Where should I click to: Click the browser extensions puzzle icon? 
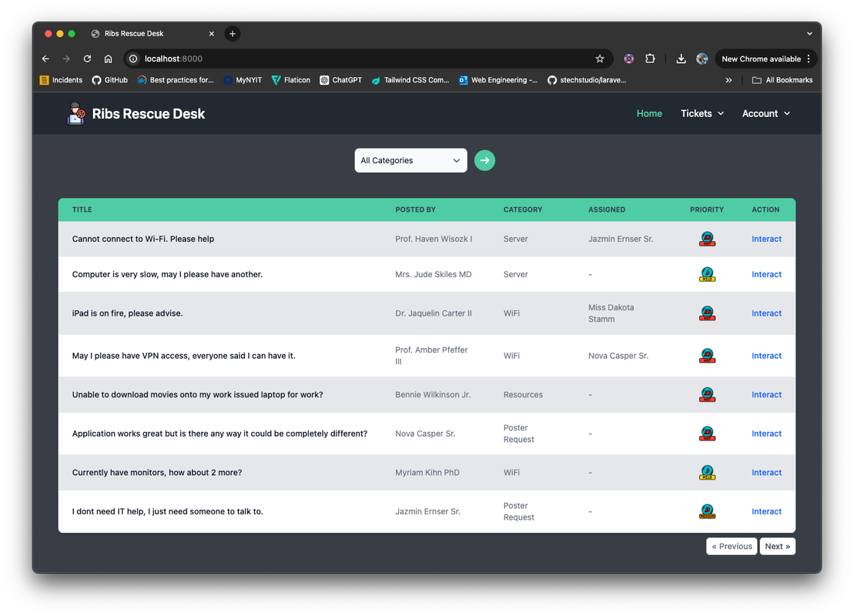click(650, 59)
